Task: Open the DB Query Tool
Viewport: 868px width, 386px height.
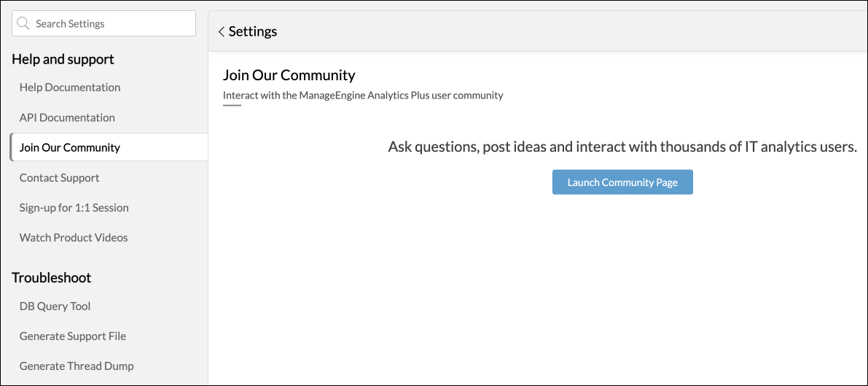Action: click(55, 306)
